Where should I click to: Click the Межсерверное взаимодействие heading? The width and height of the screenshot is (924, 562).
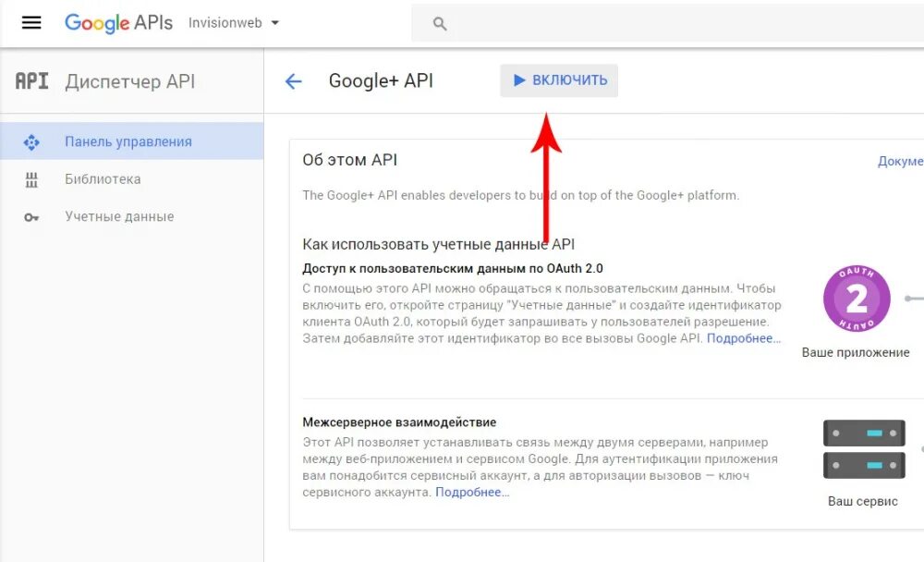pos(399,422)
